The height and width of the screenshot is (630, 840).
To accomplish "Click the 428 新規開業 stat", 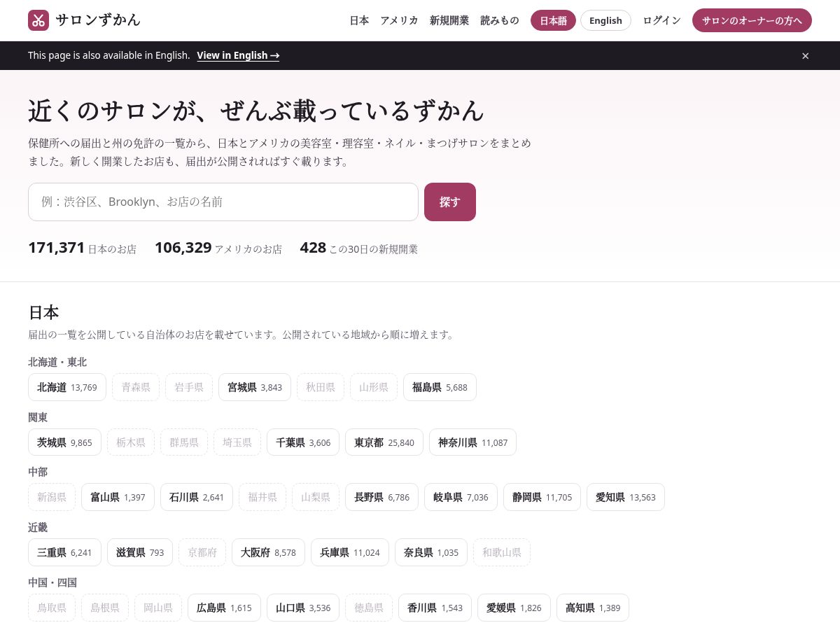I will tap(358, 248).
